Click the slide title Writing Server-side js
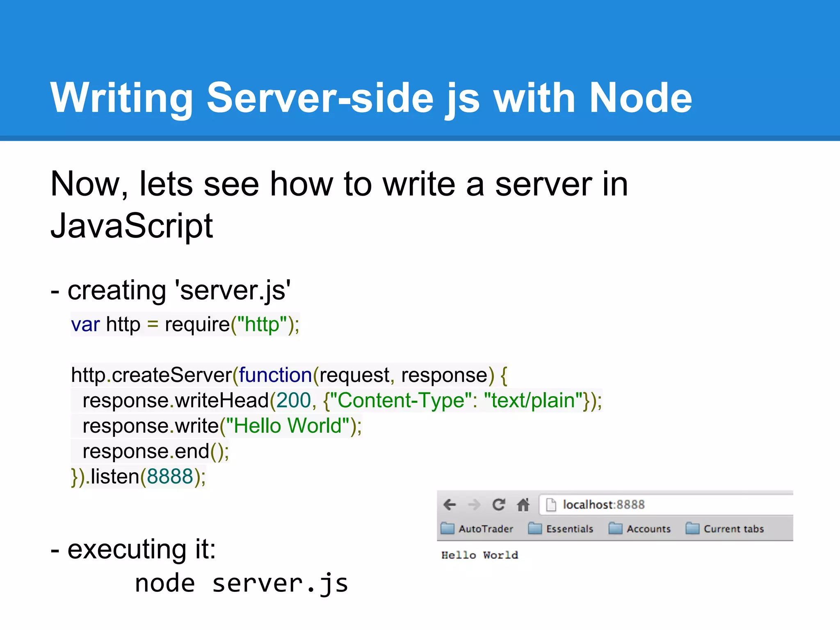Screen dimensions: 840x630 coord(371,98)
